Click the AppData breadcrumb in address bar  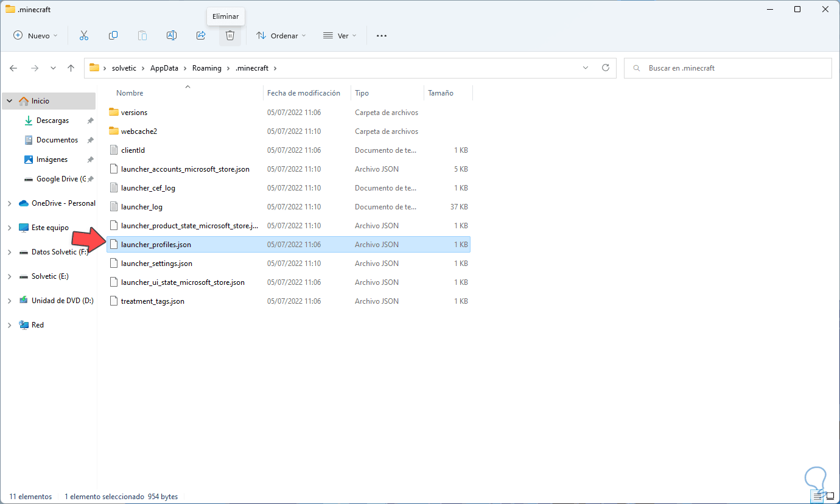click(164, 68)
